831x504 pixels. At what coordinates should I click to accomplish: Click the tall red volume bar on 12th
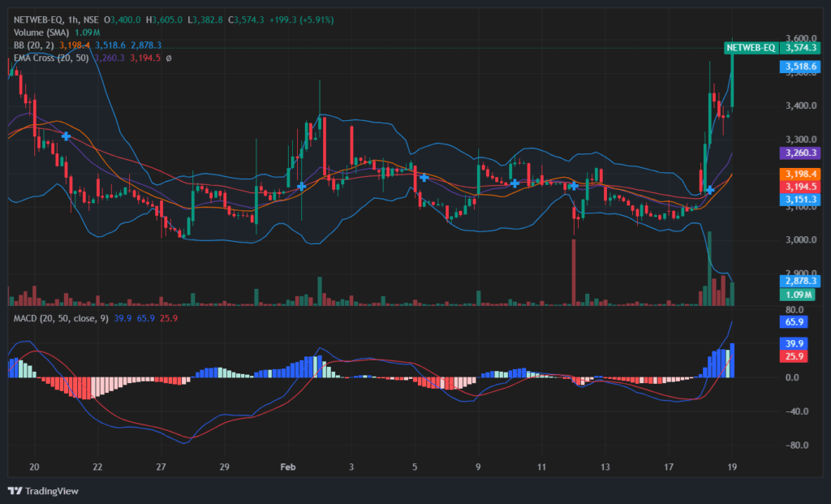tap(574, 273)
